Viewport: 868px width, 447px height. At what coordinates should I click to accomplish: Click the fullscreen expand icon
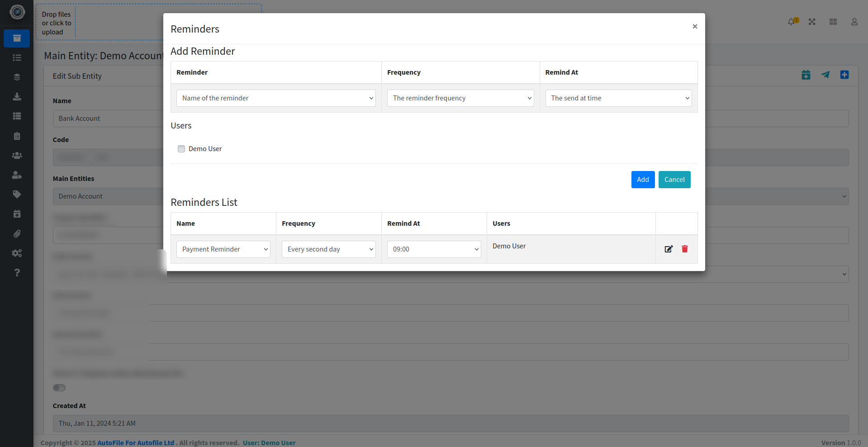812,22
